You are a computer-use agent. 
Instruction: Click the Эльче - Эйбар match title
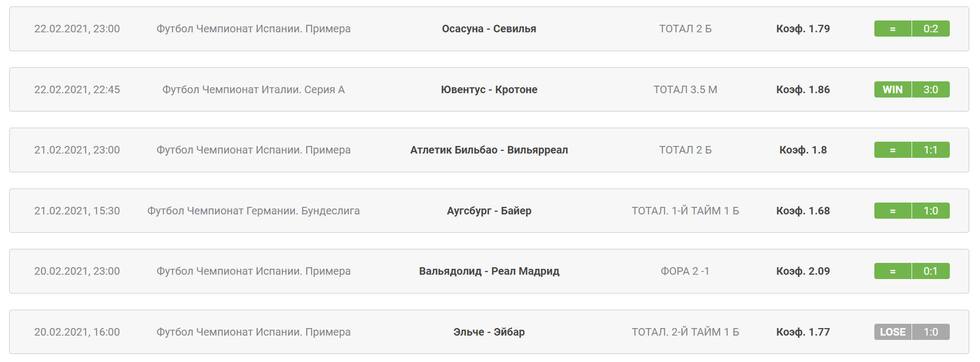[x=489, y=332]
